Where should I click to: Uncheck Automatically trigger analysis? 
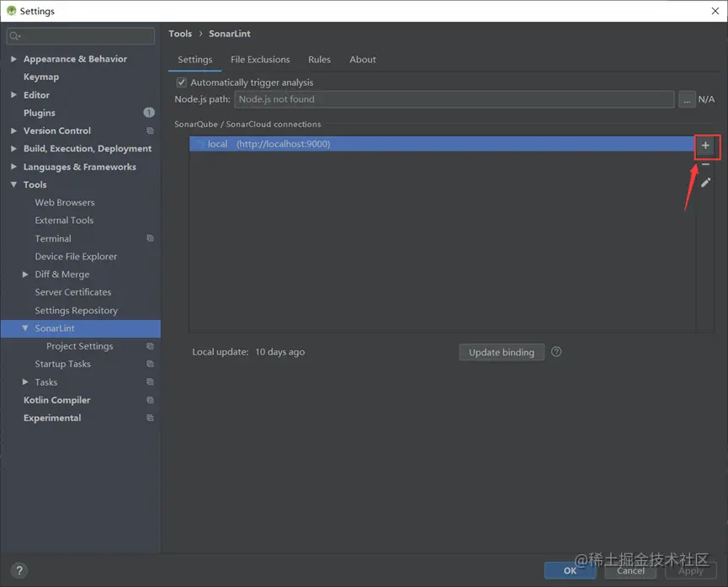pyautogui.click(x=180, y=82)
